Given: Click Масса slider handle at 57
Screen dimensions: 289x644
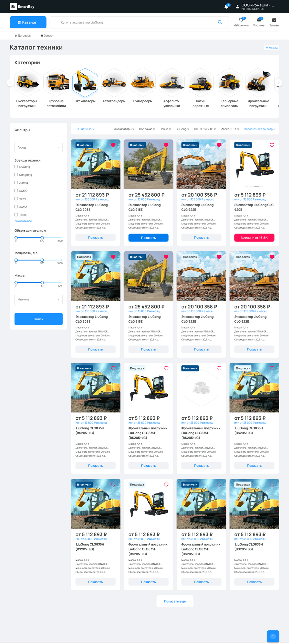Looking at the screenshot, I should (42, 282).
